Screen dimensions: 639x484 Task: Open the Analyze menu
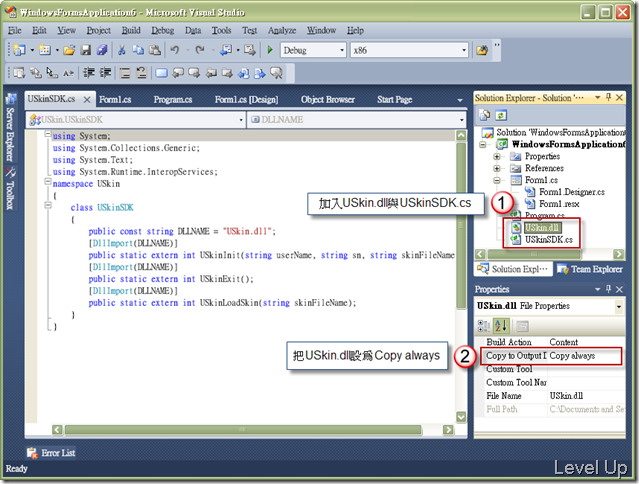282,31
